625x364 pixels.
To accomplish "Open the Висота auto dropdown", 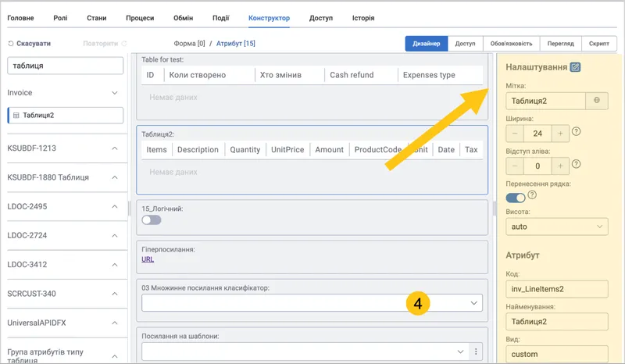I will point(557,227).
